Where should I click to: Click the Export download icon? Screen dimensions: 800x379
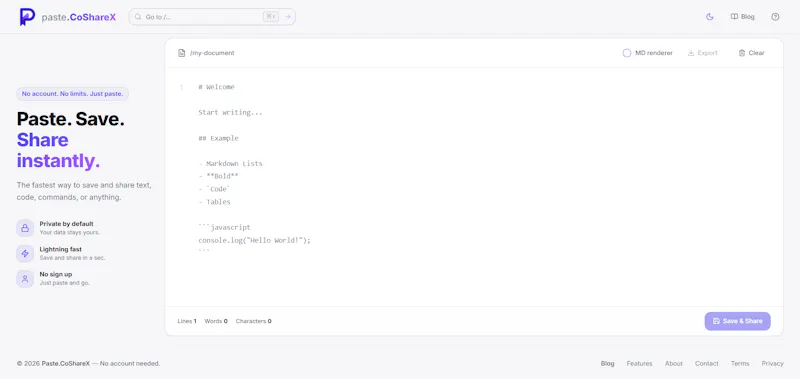pos(691,53)
